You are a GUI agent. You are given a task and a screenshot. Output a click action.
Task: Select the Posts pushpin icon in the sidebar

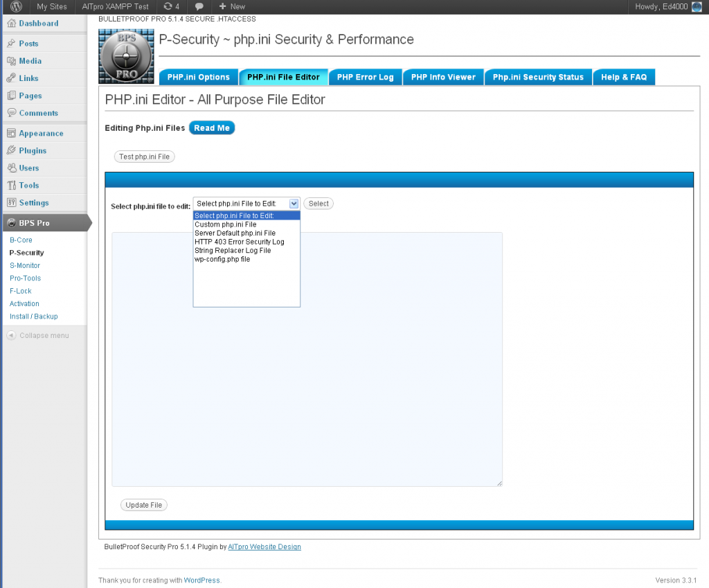pos(10,43)
